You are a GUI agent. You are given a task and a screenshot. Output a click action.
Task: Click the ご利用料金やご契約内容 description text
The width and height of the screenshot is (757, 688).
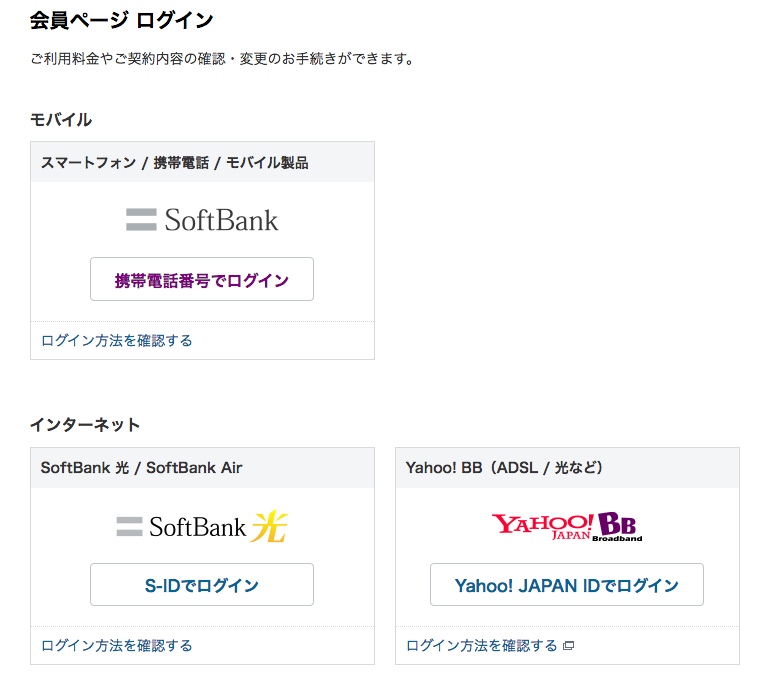pos(222,59)
